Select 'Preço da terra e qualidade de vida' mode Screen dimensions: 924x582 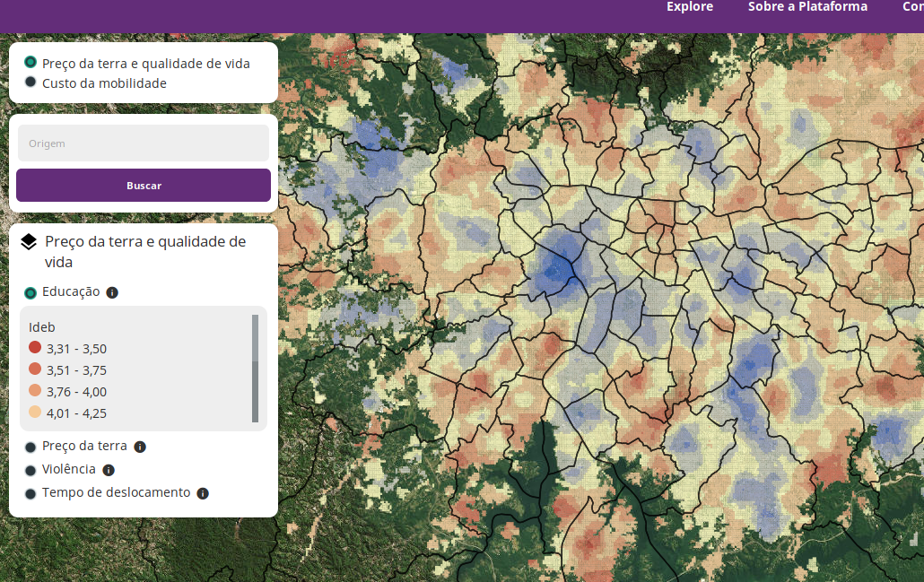[x=31, y=63]
